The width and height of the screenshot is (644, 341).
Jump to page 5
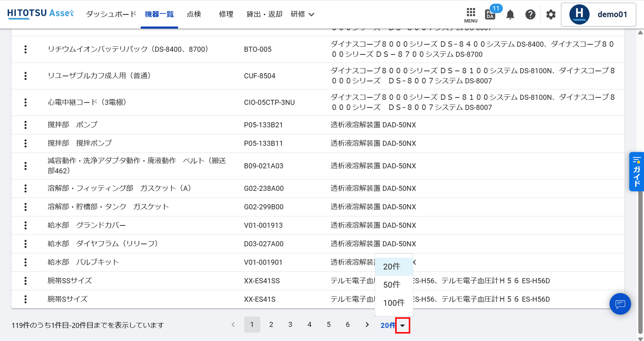point(329,324)
